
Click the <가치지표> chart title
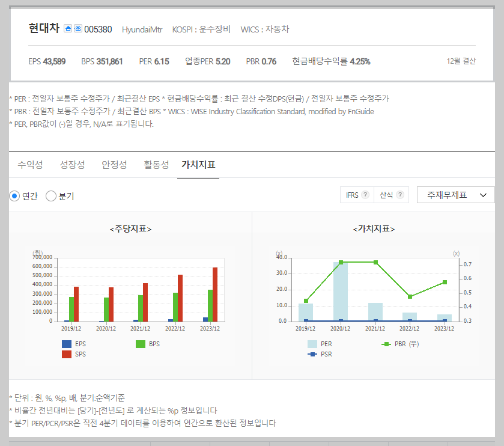click(x=374, y=229)
